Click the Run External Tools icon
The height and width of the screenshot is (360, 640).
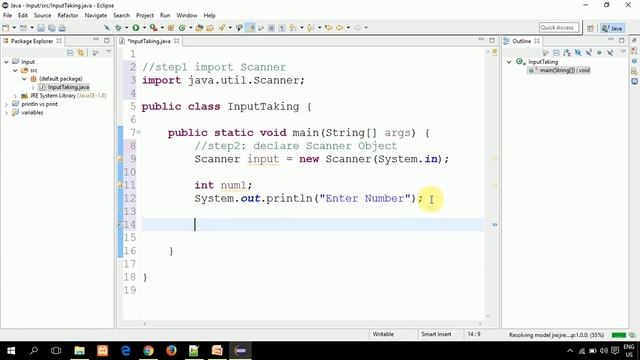click(153, 28)
